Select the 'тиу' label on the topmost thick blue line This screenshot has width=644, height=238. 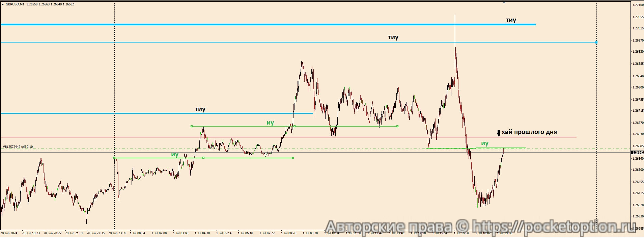[x=511, y=20]
